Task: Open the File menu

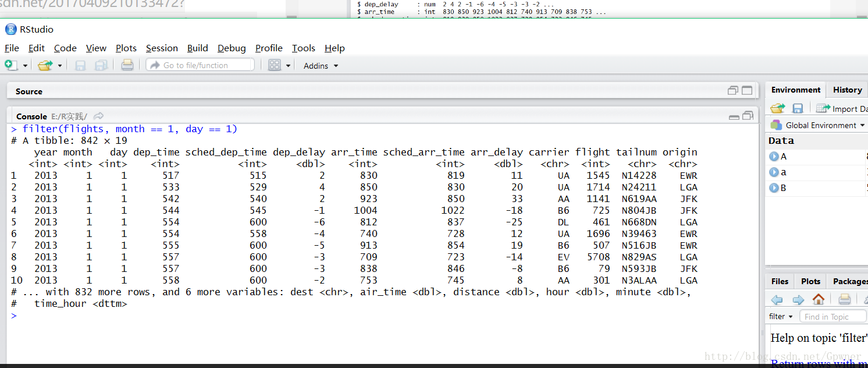Action: (12, 48)
